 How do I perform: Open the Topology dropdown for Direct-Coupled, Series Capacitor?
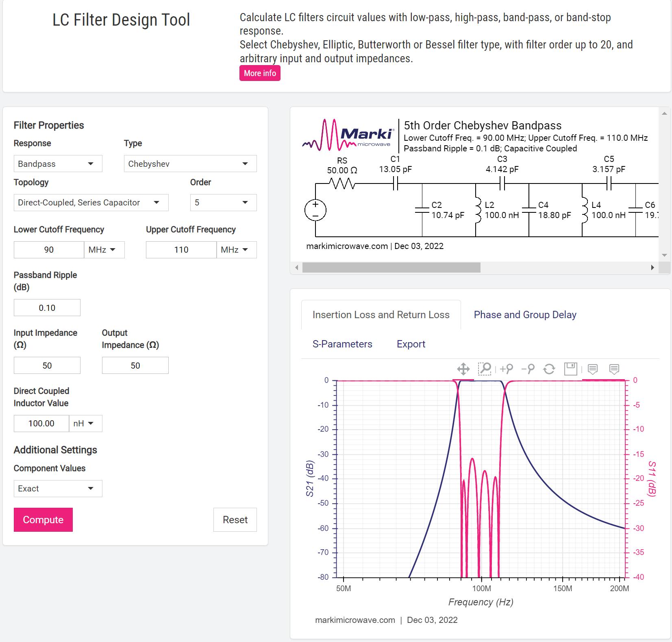[91, 203]
